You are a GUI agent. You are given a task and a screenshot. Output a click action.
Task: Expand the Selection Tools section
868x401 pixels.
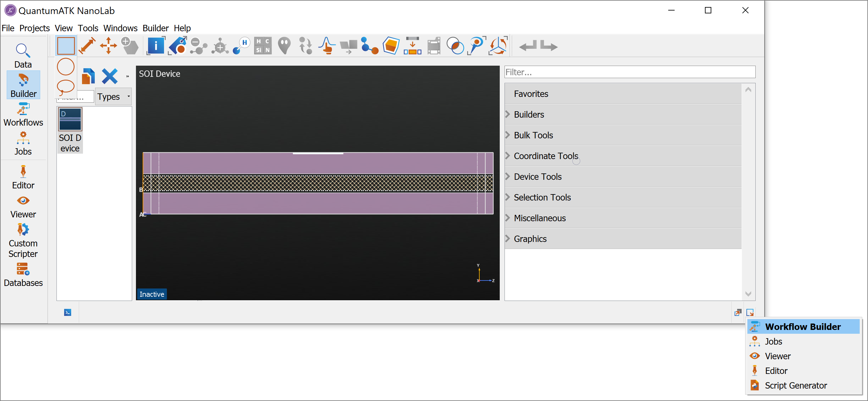click(x=623, y=197)
